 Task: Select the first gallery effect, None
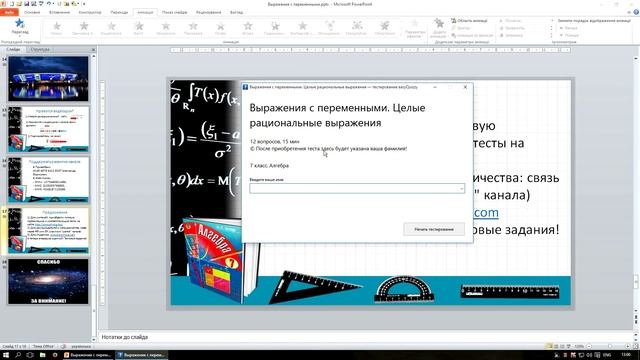[56, 29]
